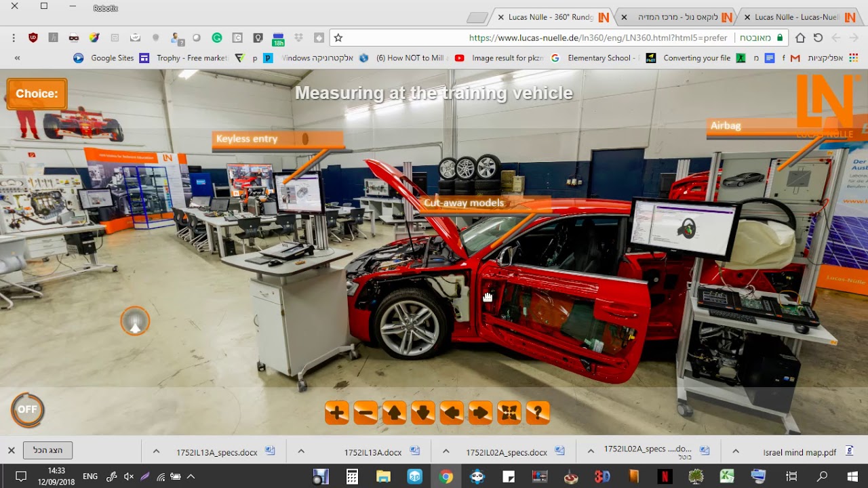Click the Grammarly extension icon
Viewport: 868px width, 488px height.
(x=217, y=38)
